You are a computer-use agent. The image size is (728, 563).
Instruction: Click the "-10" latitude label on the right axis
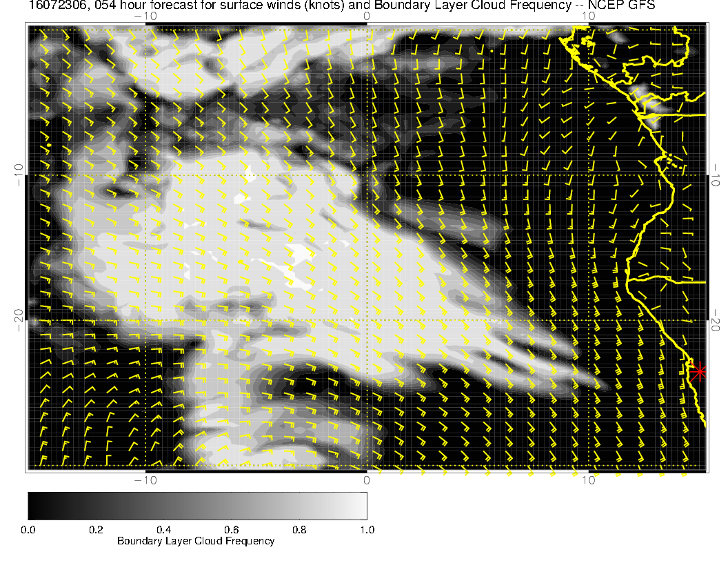pyautogui.click(x=716, y=175)
